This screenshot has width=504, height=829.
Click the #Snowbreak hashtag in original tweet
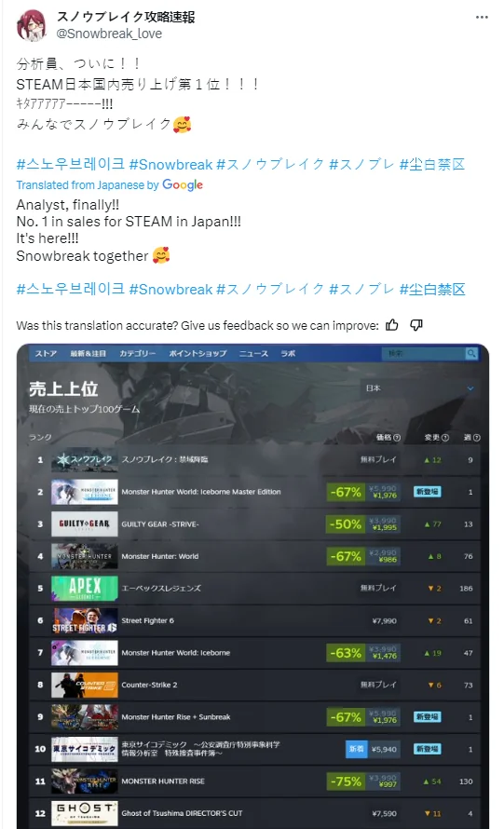170,165
